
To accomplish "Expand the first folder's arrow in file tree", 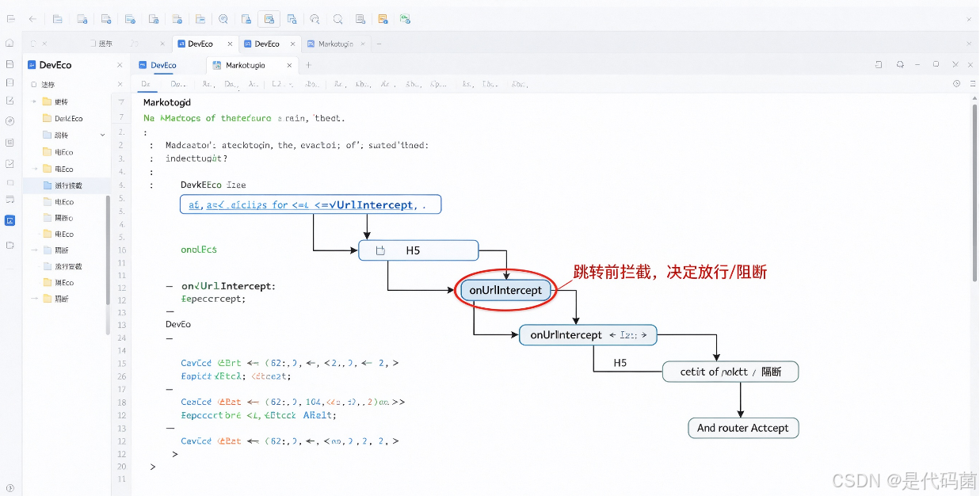I will (34, 101).
